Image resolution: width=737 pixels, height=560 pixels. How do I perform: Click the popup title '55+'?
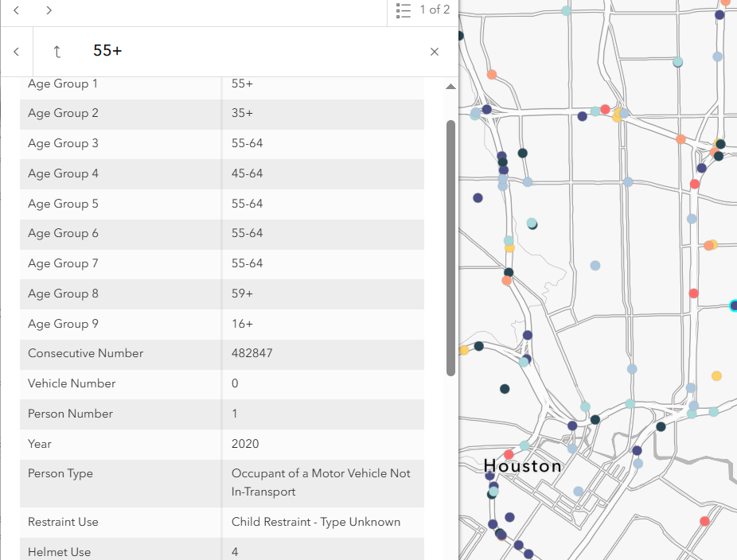[107, 51]
